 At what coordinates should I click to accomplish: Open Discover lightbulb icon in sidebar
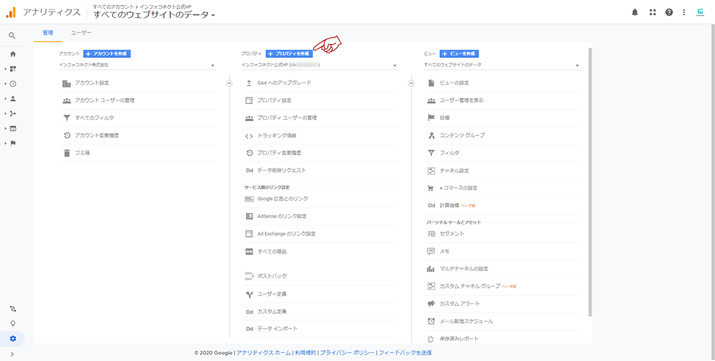[x=13, y=323]
